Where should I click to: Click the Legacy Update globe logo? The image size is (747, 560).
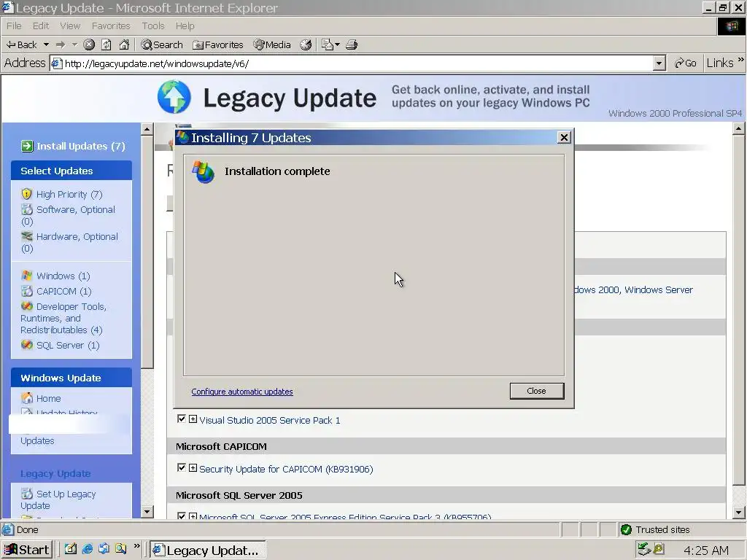click(x=174, y=97)
